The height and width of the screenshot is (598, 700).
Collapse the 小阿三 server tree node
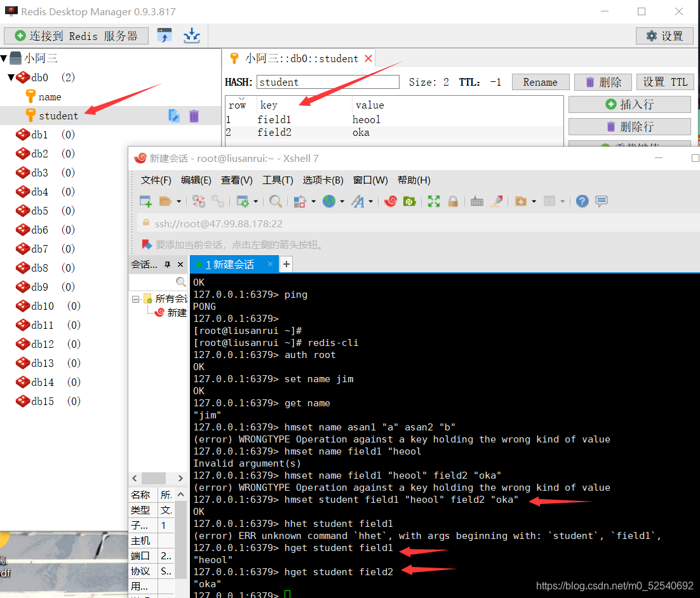click(4, 58)
